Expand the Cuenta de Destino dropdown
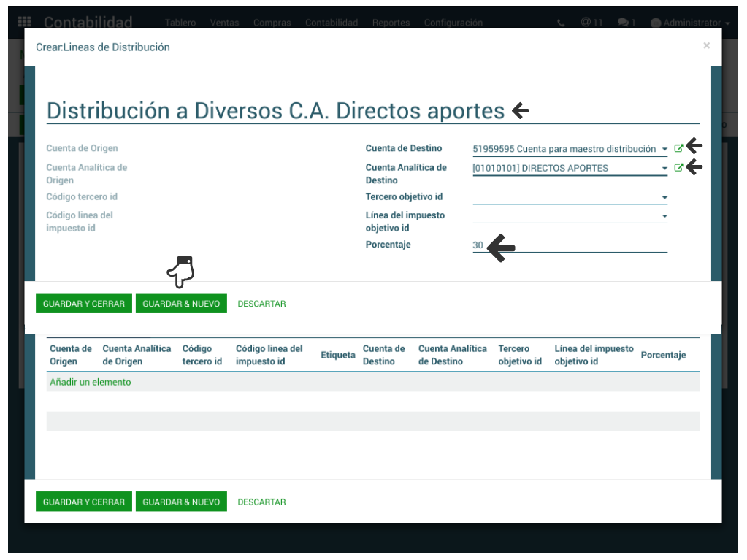Image resolution: width=747 pixels, height=560 pixels. tap(664, 149)
